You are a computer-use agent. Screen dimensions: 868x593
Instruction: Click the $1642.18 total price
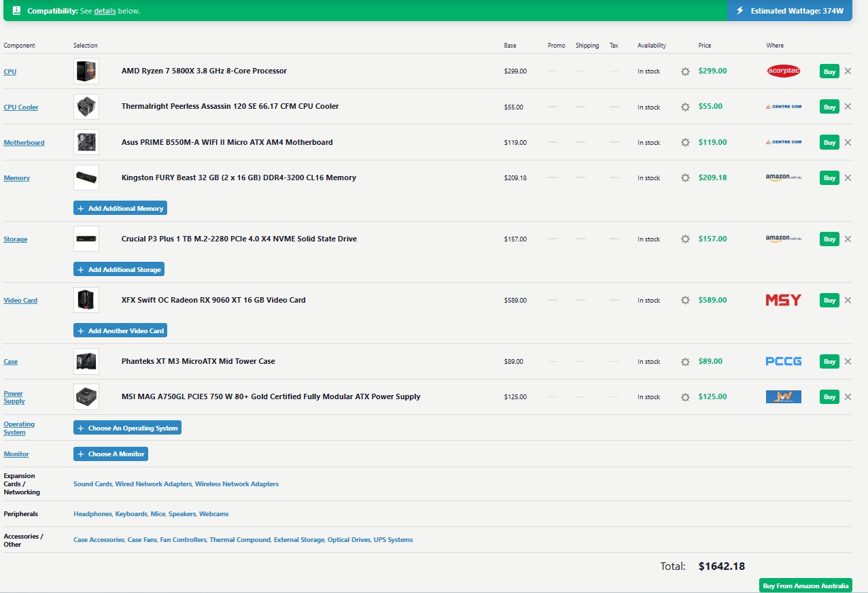click(722, 566)
